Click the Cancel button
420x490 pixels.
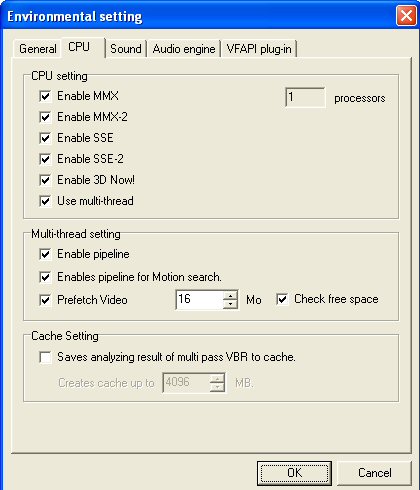pyautogui.click(x=375, y=473)
